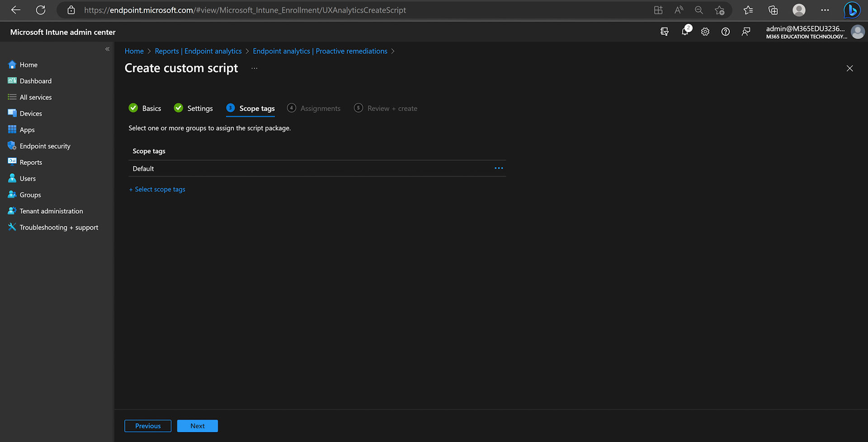Viewport: 868px width, 442px height.
Task: Open portal settings gear
Action: click(x=705, y=32)
